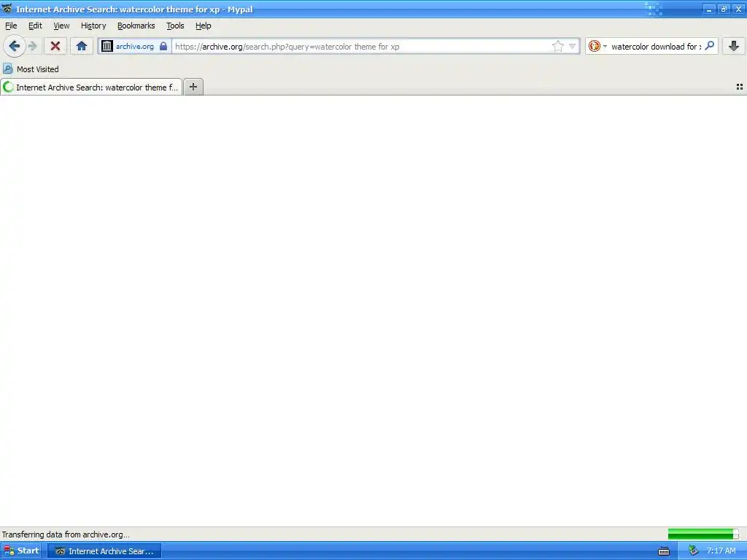This screenshot has width=747, height=560.
Task: Stop page loading with red X button
Action: [55, 46]
